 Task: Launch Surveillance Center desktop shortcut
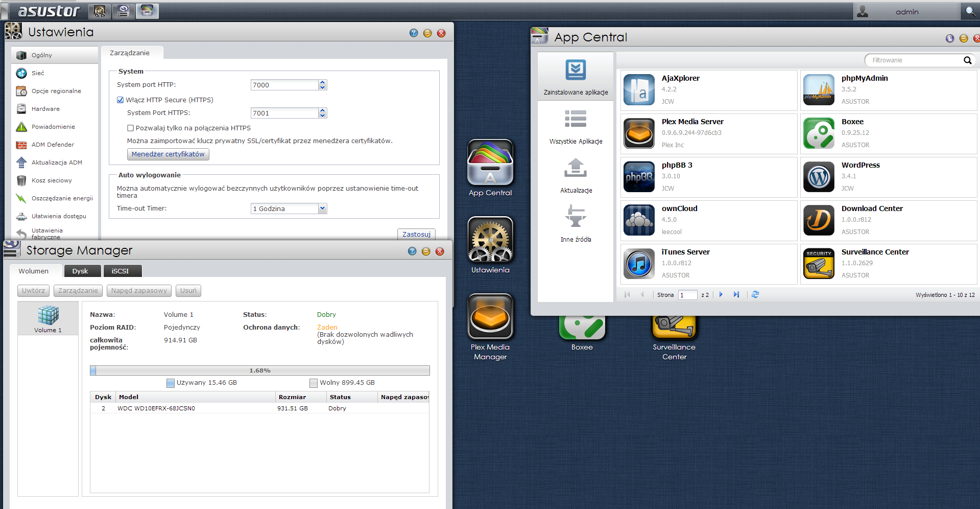point(674,337)
